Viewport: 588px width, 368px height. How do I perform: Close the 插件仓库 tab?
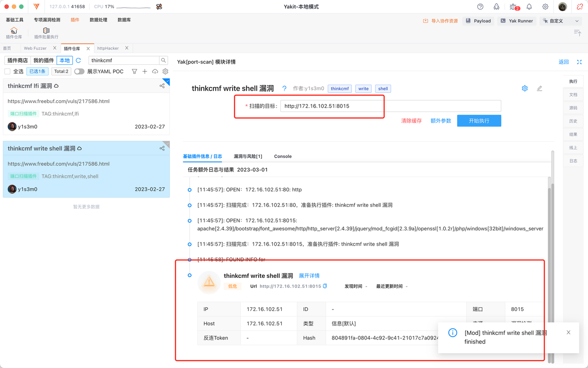point(88,48)
